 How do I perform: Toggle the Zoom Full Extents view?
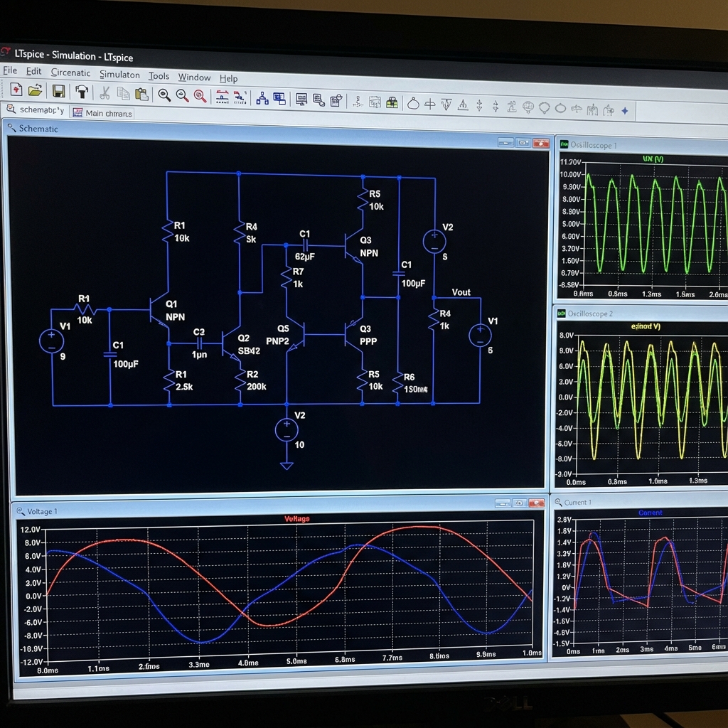[200, 96]
